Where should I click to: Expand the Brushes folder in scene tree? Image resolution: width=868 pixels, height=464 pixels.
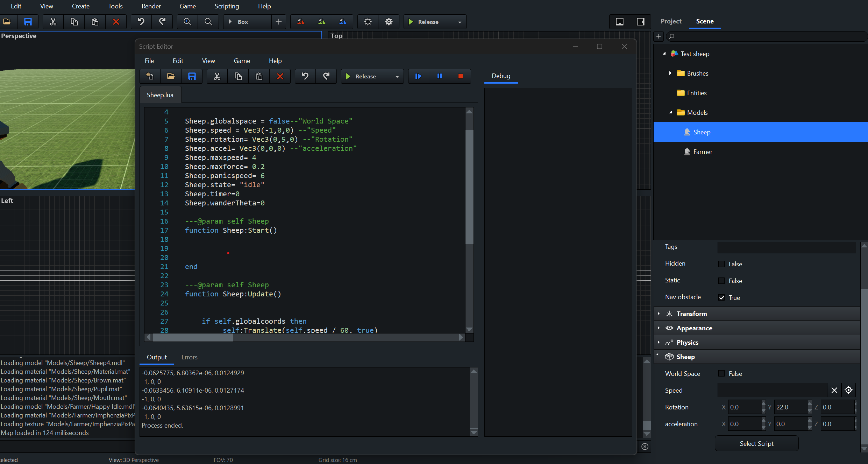[x=670, y=73]
